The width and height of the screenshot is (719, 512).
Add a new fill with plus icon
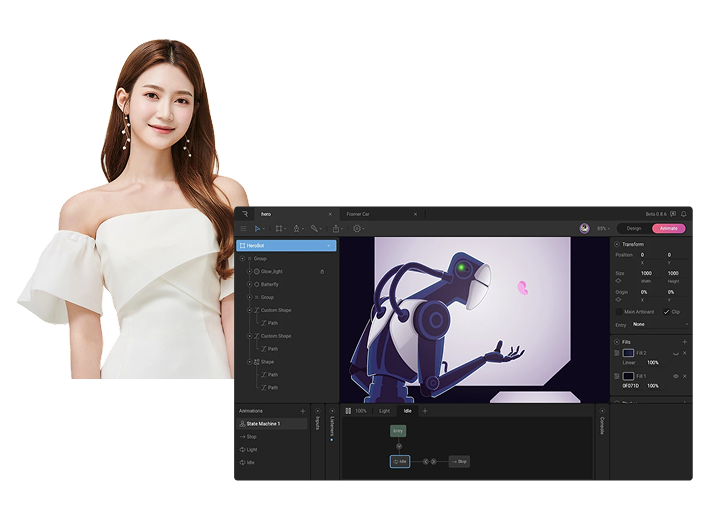click(x=685, y=342)
